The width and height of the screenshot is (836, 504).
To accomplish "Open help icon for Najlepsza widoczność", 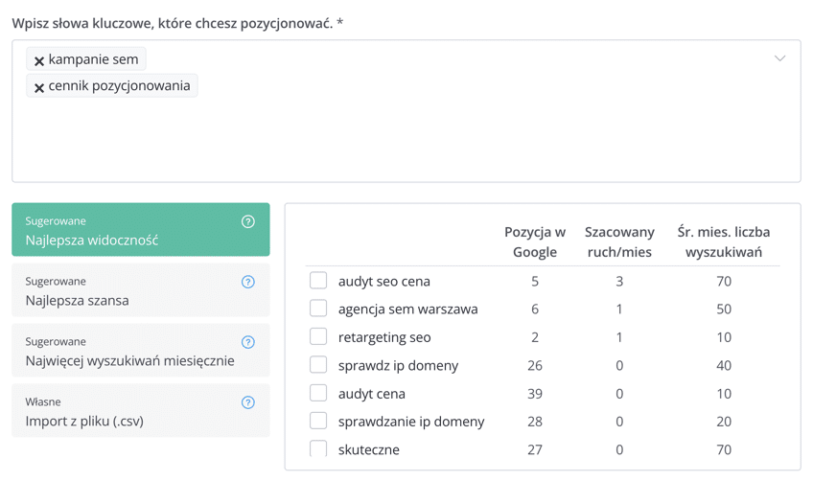I will click(248, 221).
